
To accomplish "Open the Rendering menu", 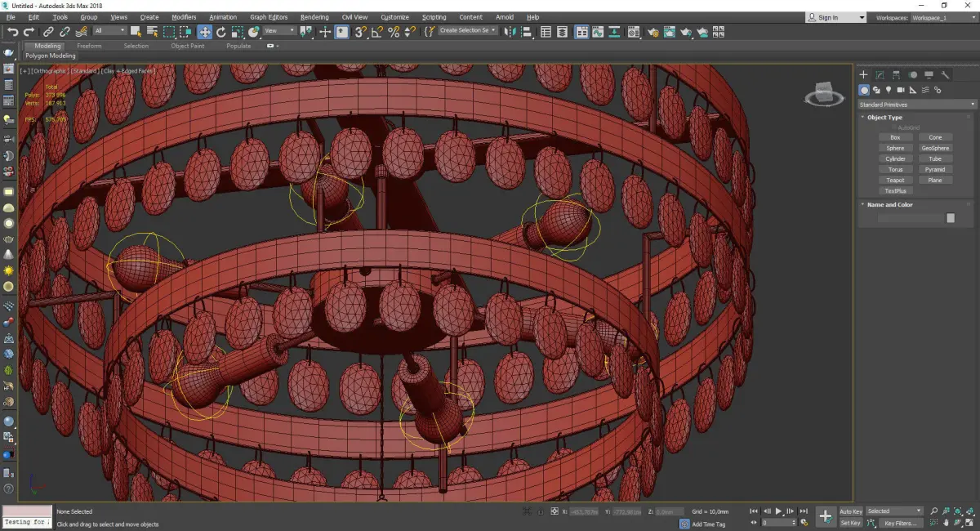I will coord(314,17).
